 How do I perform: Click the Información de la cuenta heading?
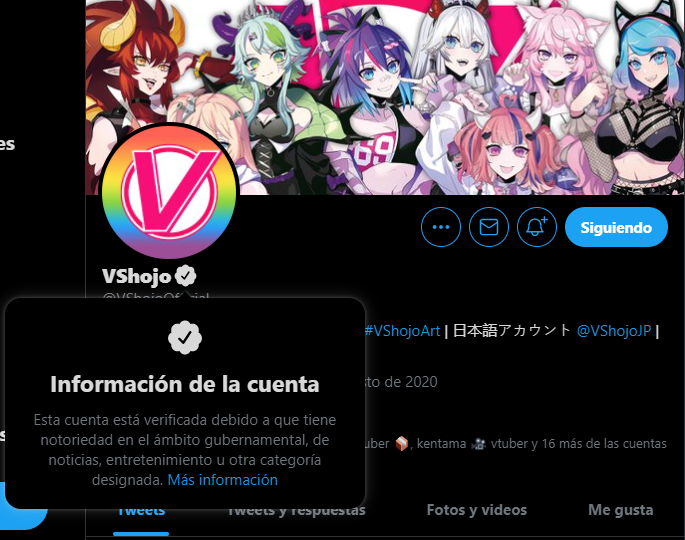[185, 384]
